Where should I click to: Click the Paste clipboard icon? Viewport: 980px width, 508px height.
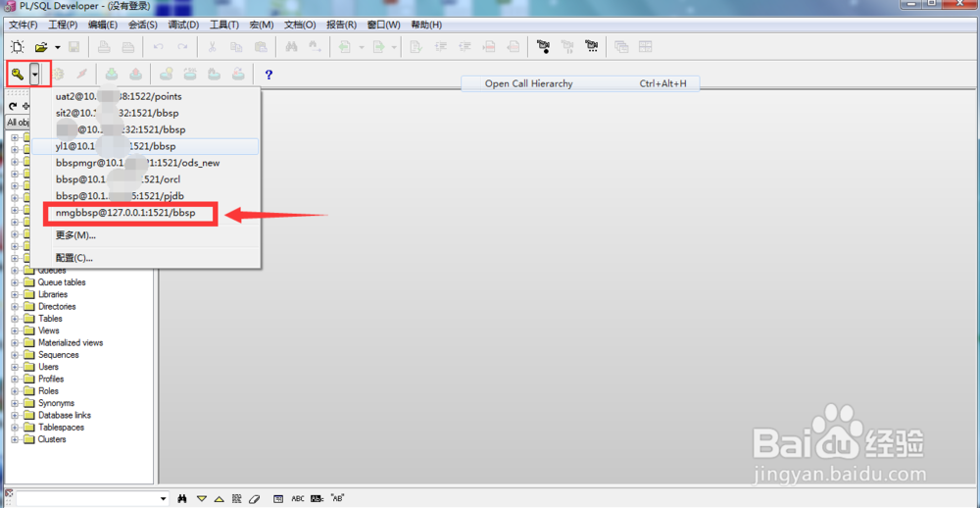[x=261, y=47]
